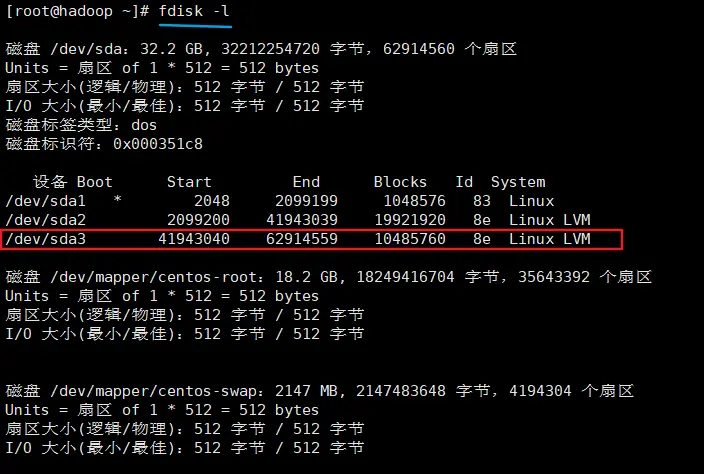Click the byte count "32212254720"

click(x=270, y=48)
